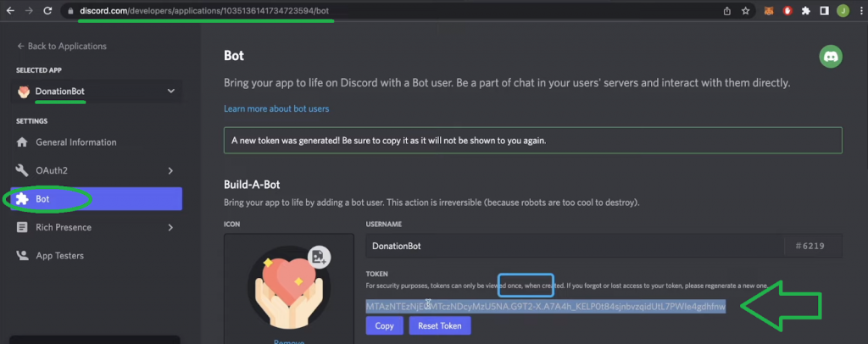Click the Reset Token button
The height and width of the screenshot is (344, 868).
(x=439, y=325)
